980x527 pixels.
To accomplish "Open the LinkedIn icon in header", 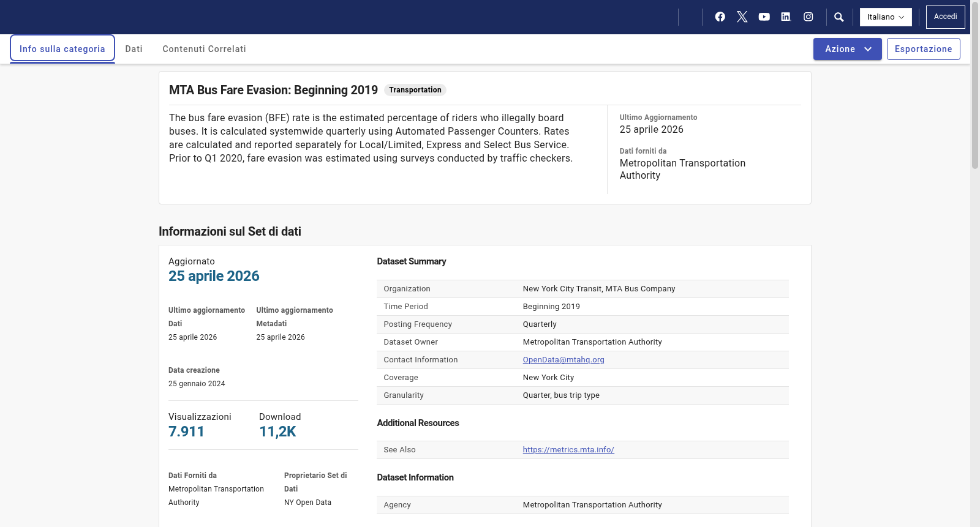I will [786, 17].
